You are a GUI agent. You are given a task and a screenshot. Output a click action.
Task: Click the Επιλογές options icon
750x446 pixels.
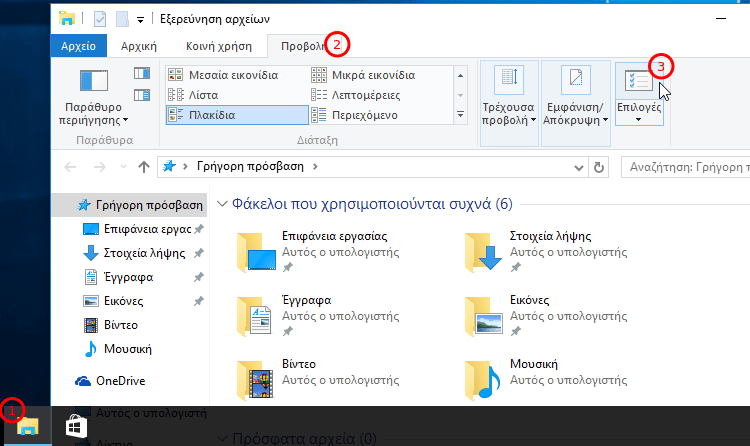(x=639, y=81)
